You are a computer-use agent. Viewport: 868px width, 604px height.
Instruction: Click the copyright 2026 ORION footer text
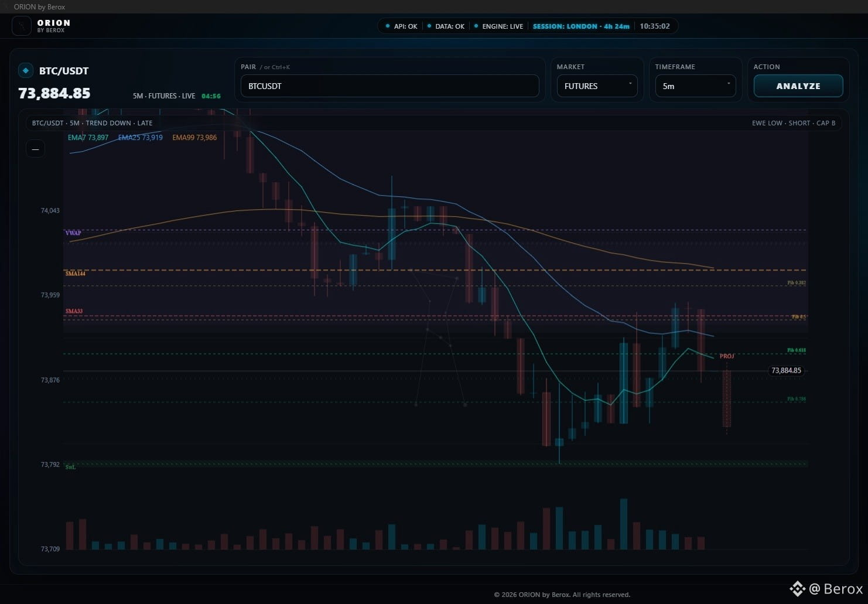tap(562, 595)
